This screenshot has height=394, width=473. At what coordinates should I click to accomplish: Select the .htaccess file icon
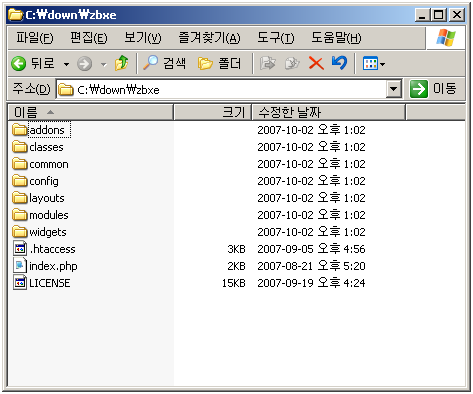click(x=20, y=248)
